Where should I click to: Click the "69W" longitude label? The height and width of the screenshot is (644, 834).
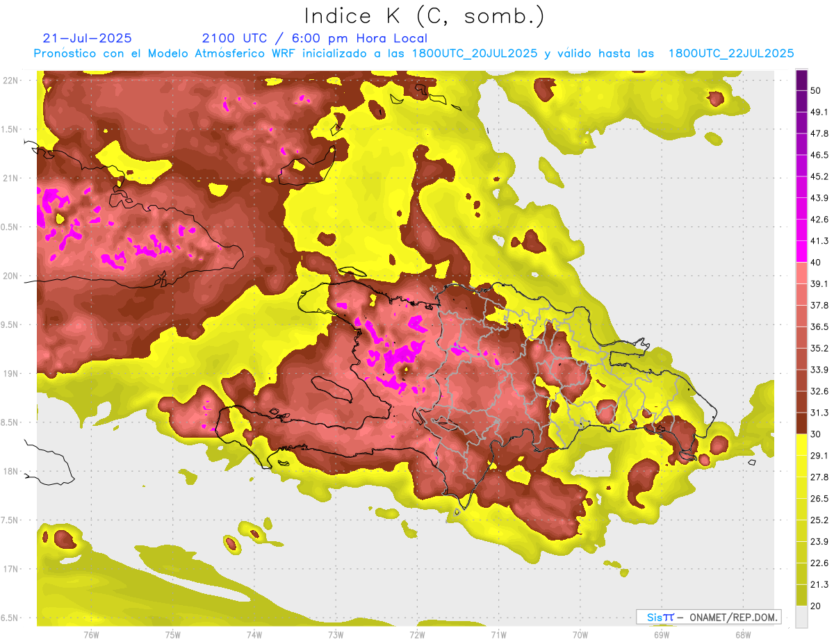coord(662,634)
